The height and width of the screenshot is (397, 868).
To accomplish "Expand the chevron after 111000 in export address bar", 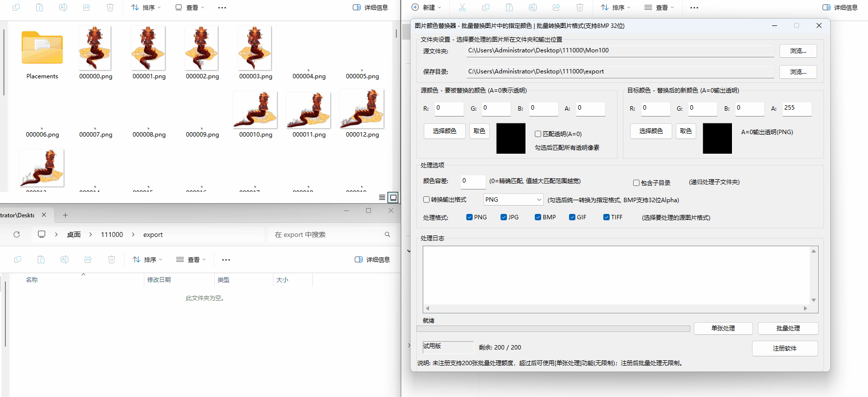I will (x=133, y=234).
